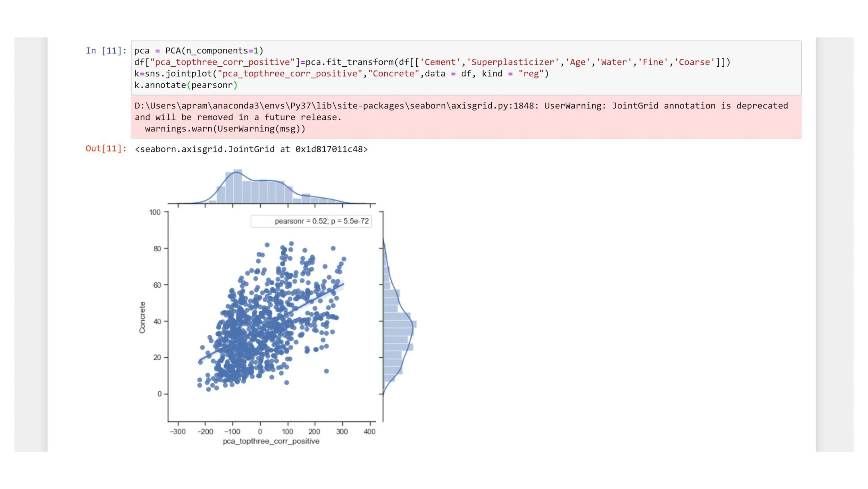Click the In [11] input prompt label
This screenshot has width=868, height=489.
point(106,51)
